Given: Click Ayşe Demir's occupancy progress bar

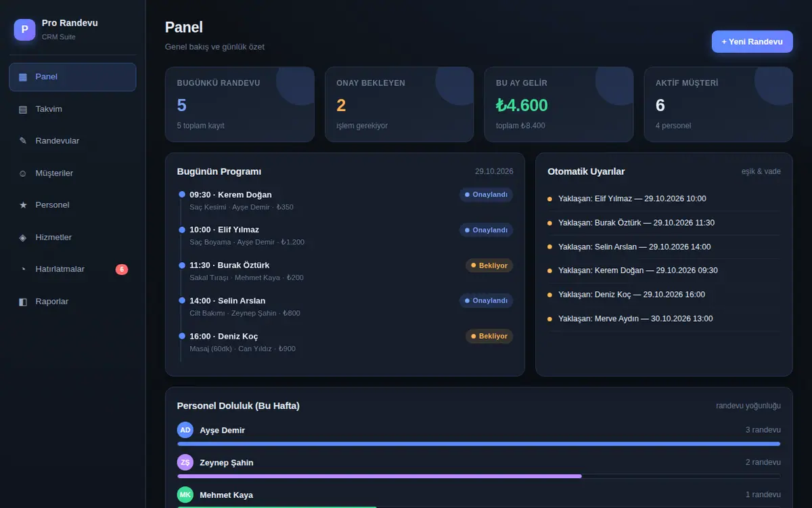Looking at the screenshot, I should (478, 444).
